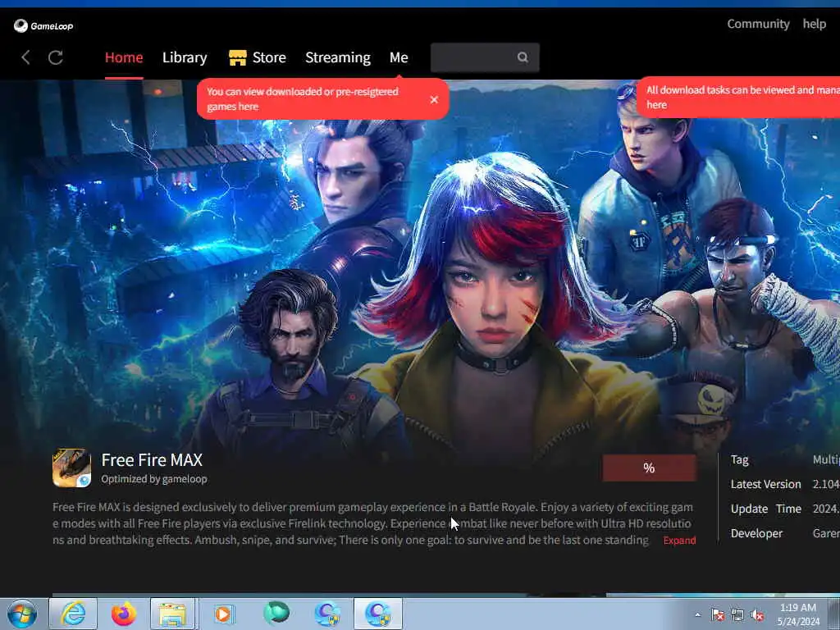Screen dimensions: 840x630
Task: Click the 'Developer' label
Action: pos(756,533)
